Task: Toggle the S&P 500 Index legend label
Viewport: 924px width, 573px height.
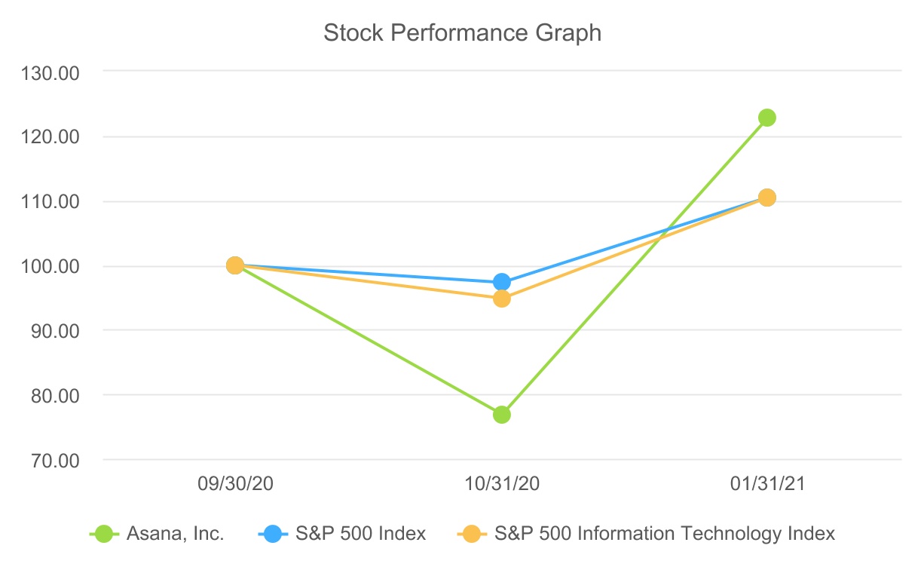Action: click(361, 534)
